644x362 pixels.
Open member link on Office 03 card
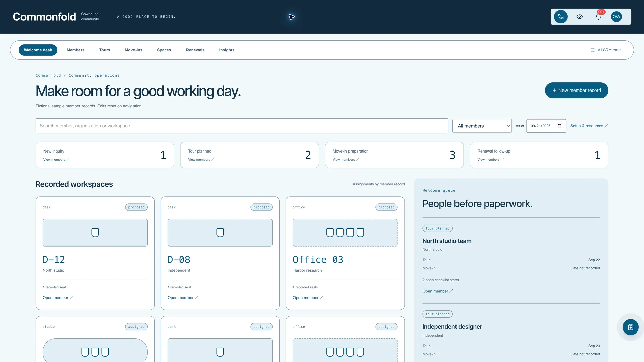click(308, 298)
